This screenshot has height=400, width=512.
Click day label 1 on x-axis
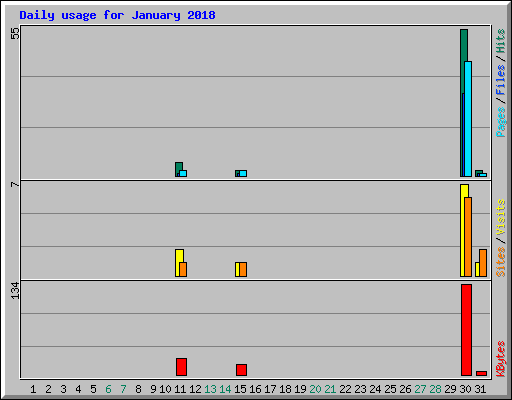coord(33,389)
